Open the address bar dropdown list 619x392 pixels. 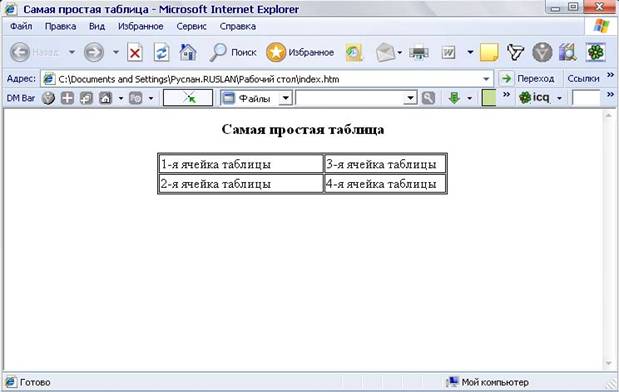point(486,79)
